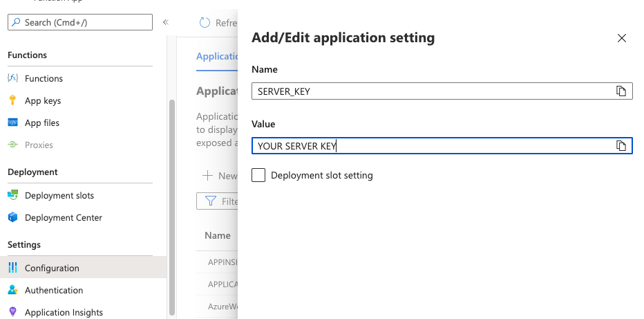Open App keys via key icon

coord(12,100)
